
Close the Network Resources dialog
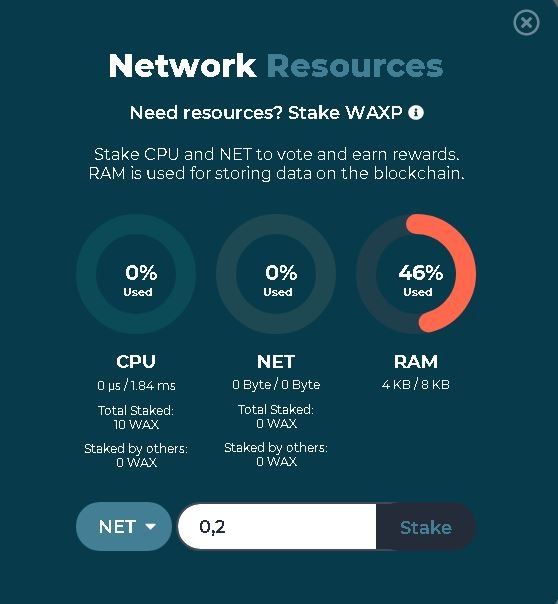tap(526, 23)
